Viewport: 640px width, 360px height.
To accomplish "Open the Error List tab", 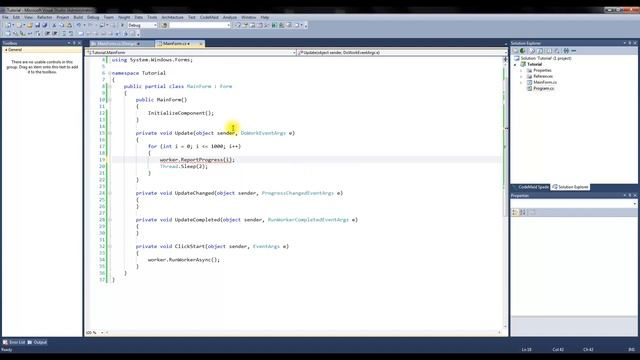I will tap(14, 342).
